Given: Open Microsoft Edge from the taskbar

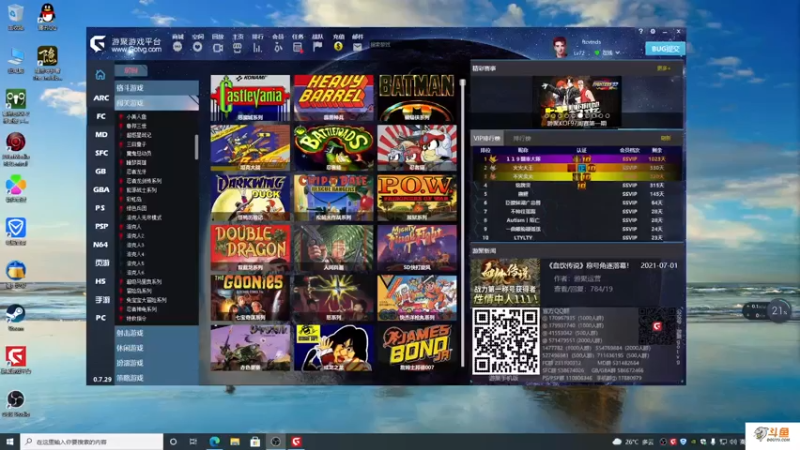Looking at the screenshot, I should click(214, 442).
